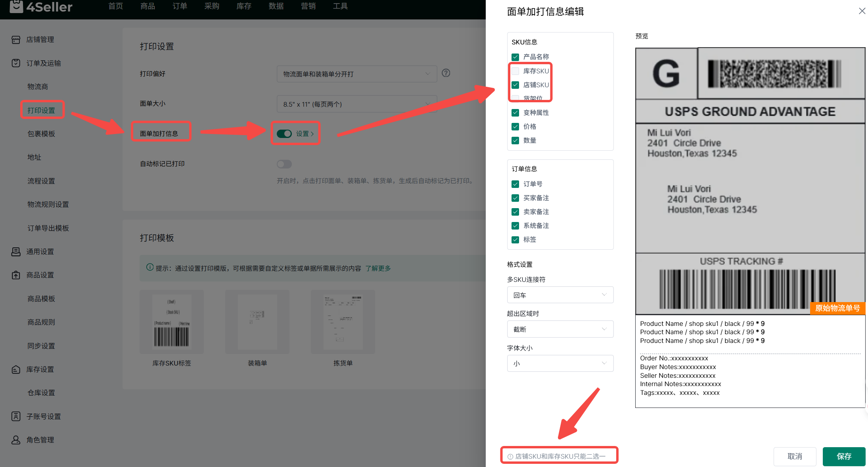Click the 商品设置 sidebar icon

[x=16, y=275]
